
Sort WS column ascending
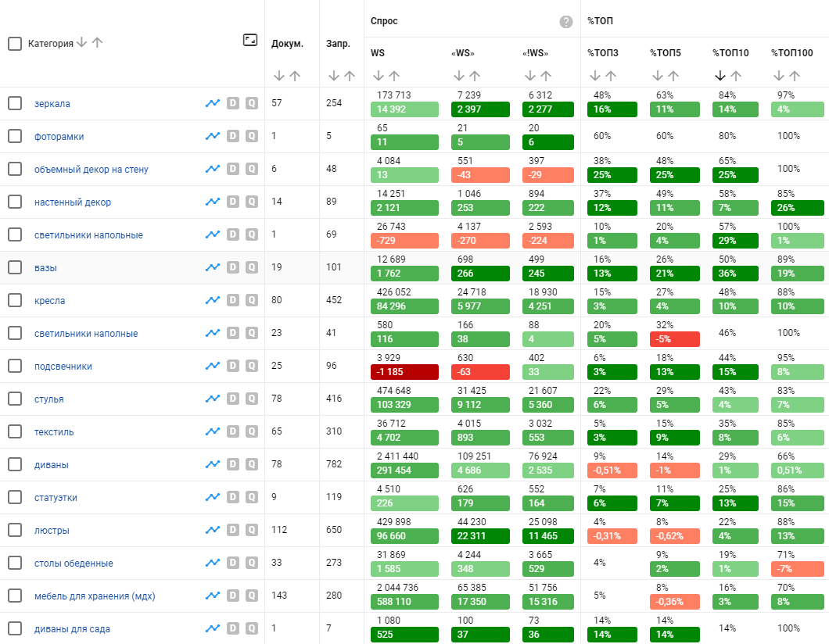pos(394,76)
